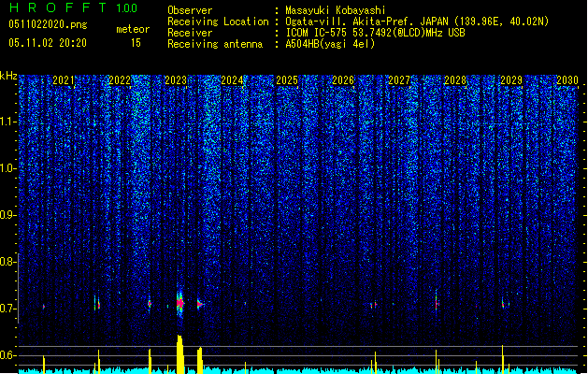Click time marker 2027
Screen dimensions: 588x374
point(399,80)
